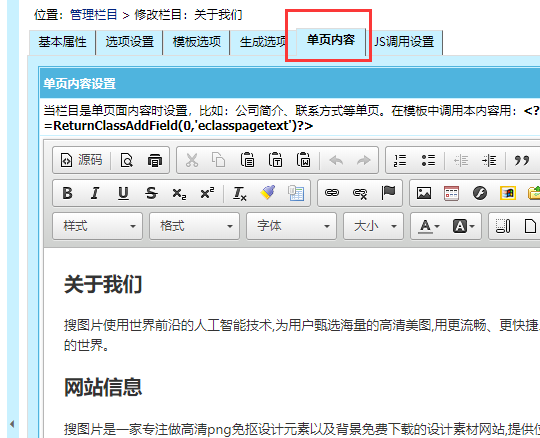Click the sidebar collapse arrow at left edge
Viewport: 540px width, 438px height.
[x=12, y=424]
